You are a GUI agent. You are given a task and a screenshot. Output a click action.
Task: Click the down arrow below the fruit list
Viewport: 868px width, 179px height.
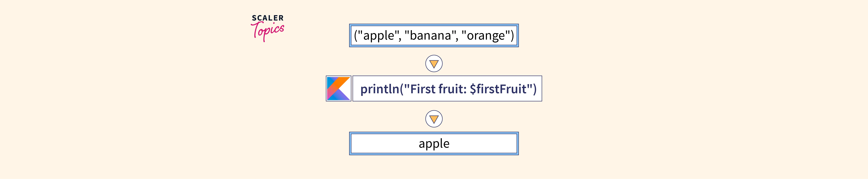point(434,64)
